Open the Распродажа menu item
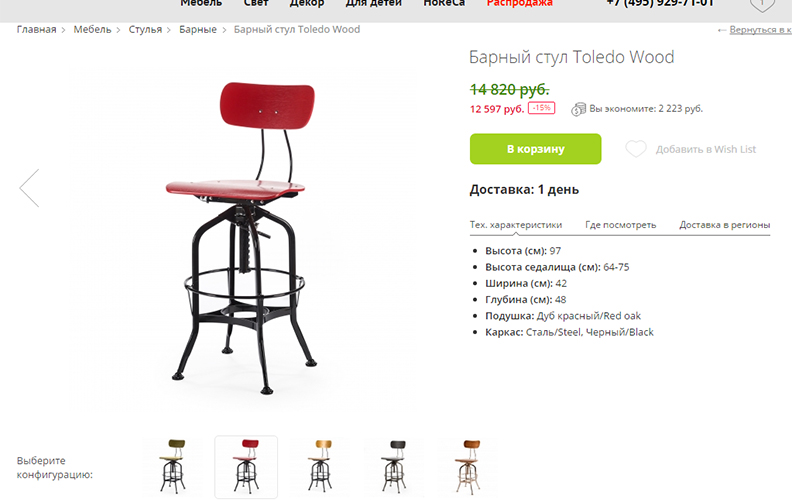 [x=520, y=3]
